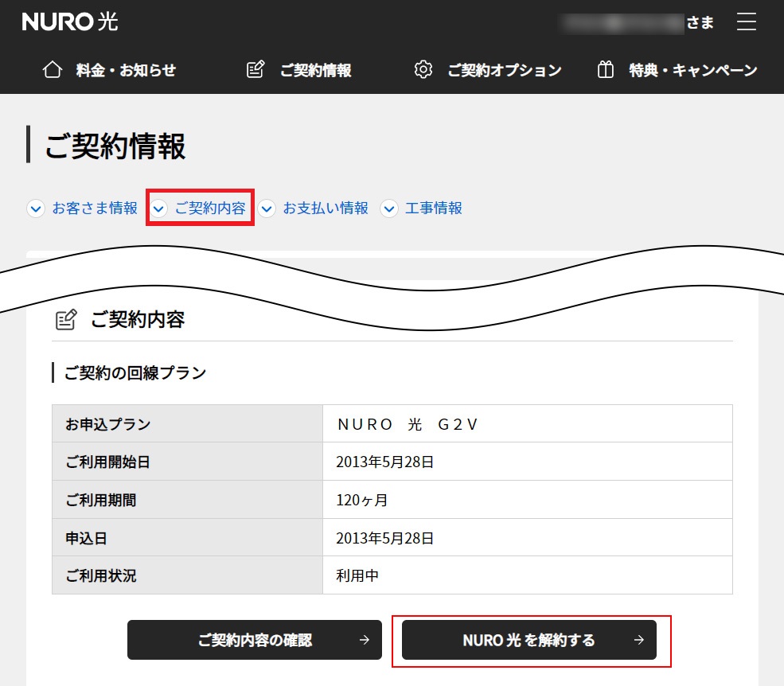
Task: Click the ご利用開始日 row label
Action: pos(107,462)
